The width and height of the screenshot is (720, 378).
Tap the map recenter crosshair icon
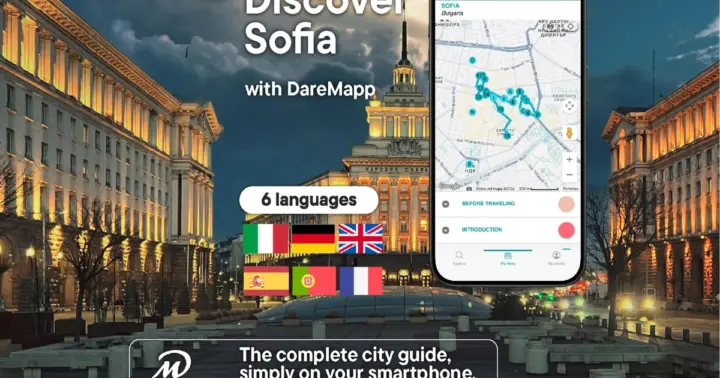point(569,106)
